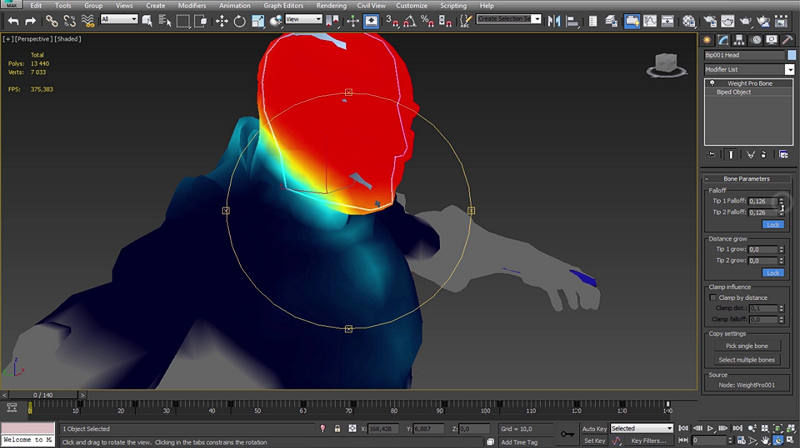Screen dimensions: 800x448
Task: Activate the Rotate transform tool
Action: (238, 20)
